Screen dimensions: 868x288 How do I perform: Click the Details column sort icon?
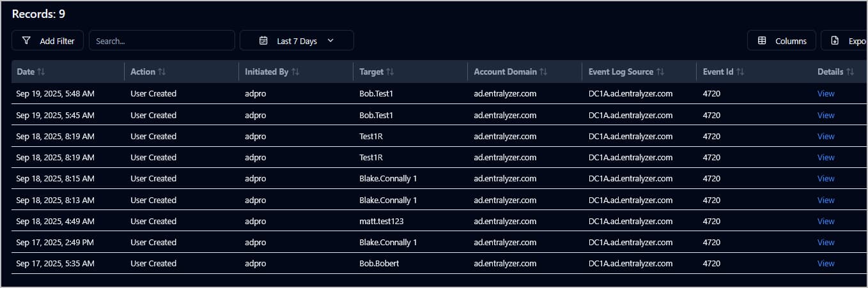850,72
